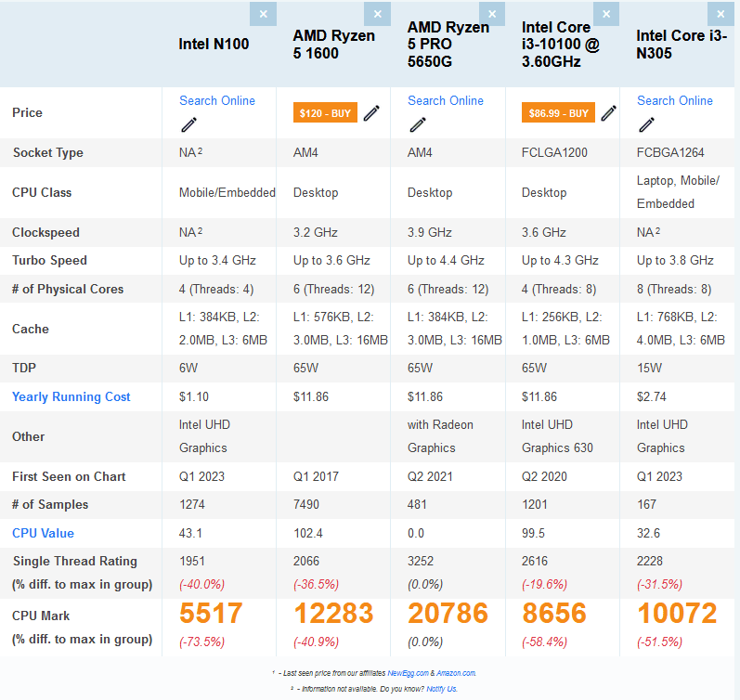The image size is (740, 700).
Task: Click single thread rating 1951
Action: 192,562
